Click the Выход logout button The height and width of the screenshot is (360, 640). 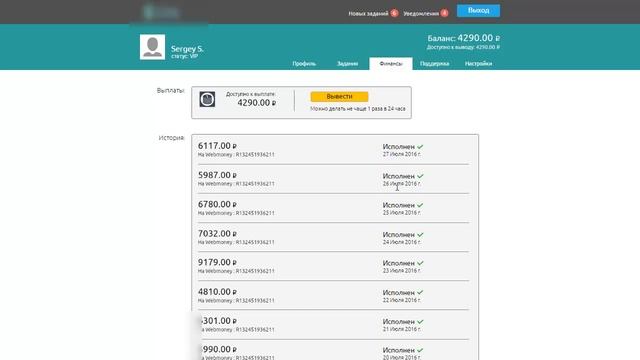tap(478, 11)
